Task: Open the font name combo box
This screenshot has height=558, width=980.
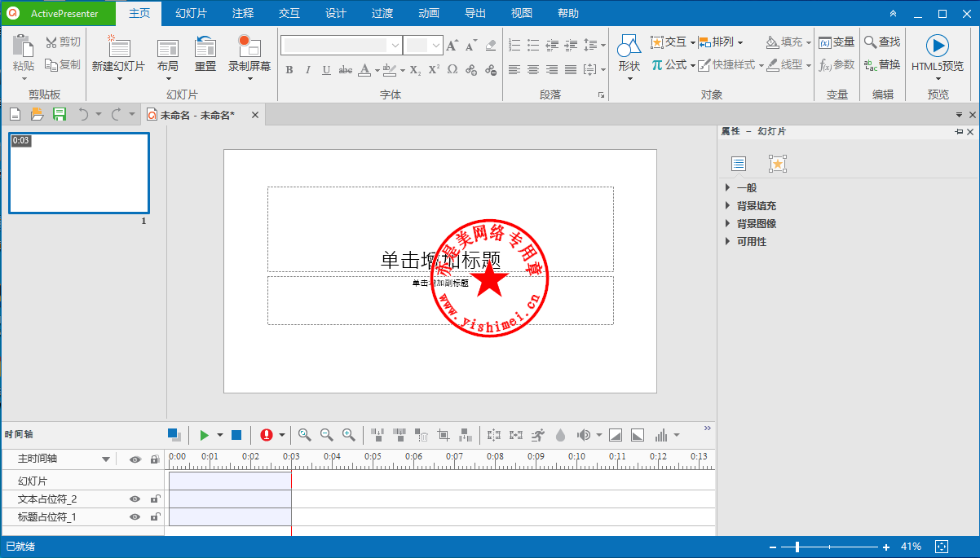Action: tap(342, 46)
